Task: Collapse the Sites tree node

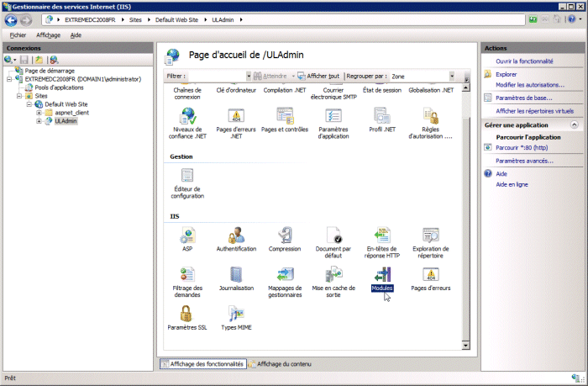Action: coord(19,96)
